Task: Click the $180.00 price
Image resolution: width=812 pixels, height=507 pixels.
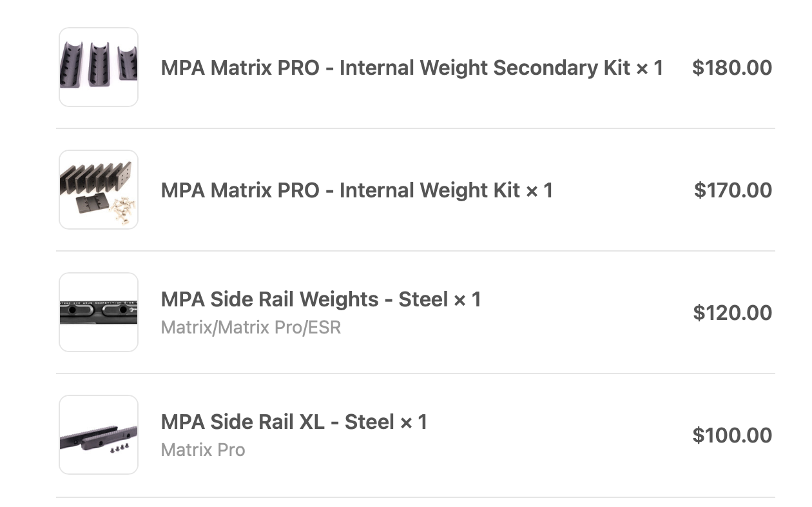Action: tap(732, 68)
